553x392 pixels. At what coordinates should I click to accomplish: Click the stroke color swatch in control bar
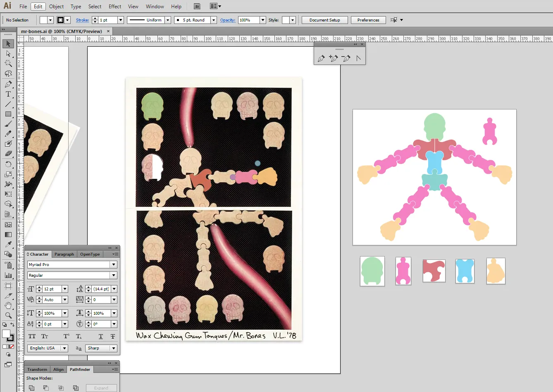[x=61, y=20]
